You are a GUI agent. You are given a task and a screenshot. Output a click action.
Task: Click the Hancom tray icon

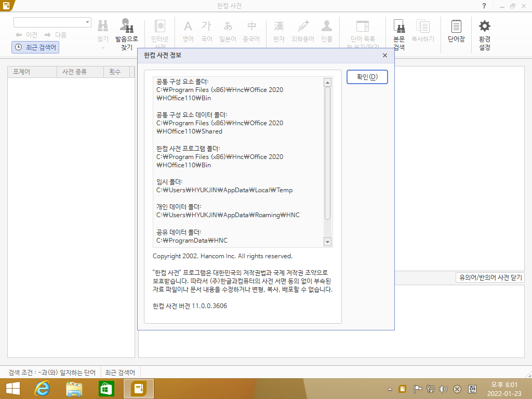click(403, 389)
